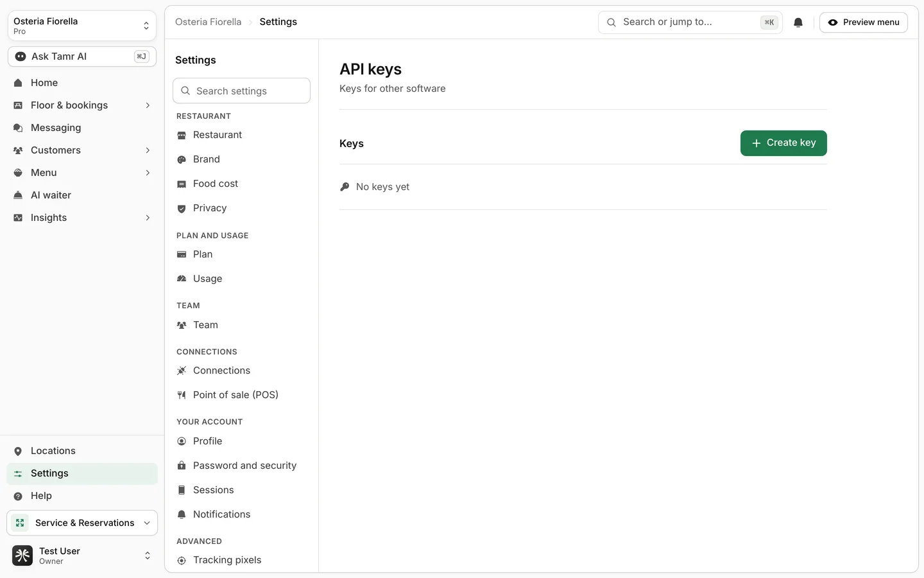Click the Test User avatar logo
Screen dimensions: 924x578
point(22,556)
